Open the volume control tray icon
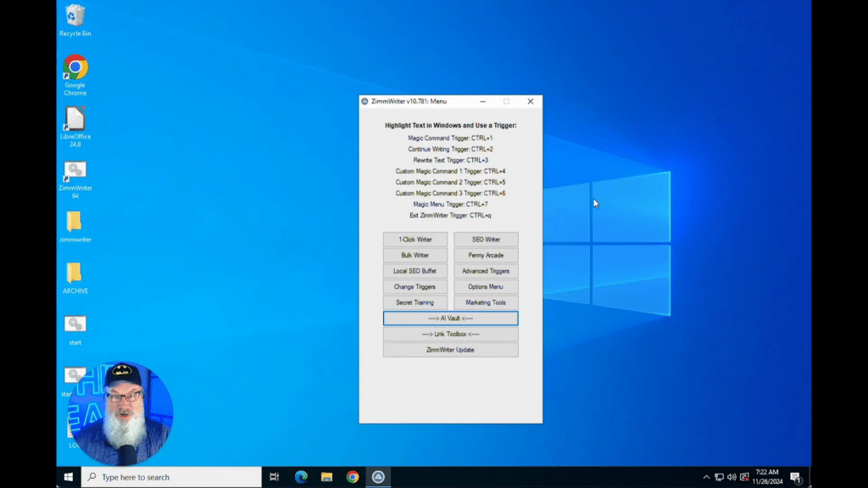Viewport: 868px width, 488px height. (x=732, y=477)
